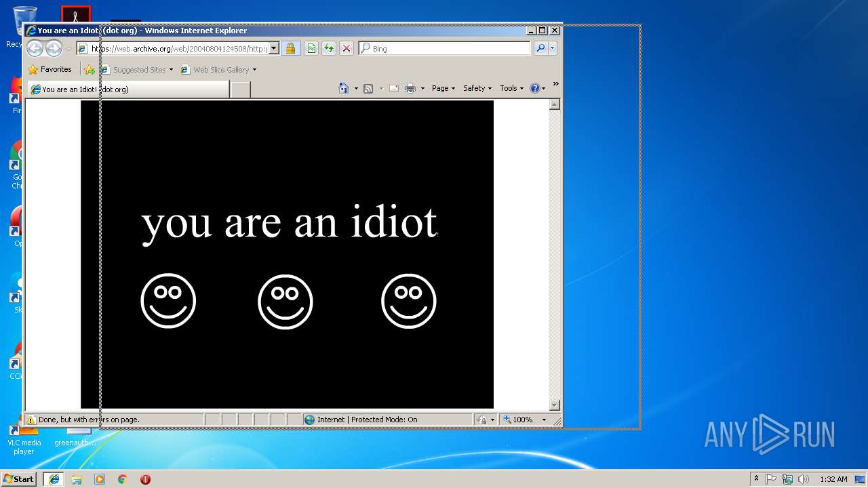
Task: Open the Suggested Sites link
Action: (138, 69)
